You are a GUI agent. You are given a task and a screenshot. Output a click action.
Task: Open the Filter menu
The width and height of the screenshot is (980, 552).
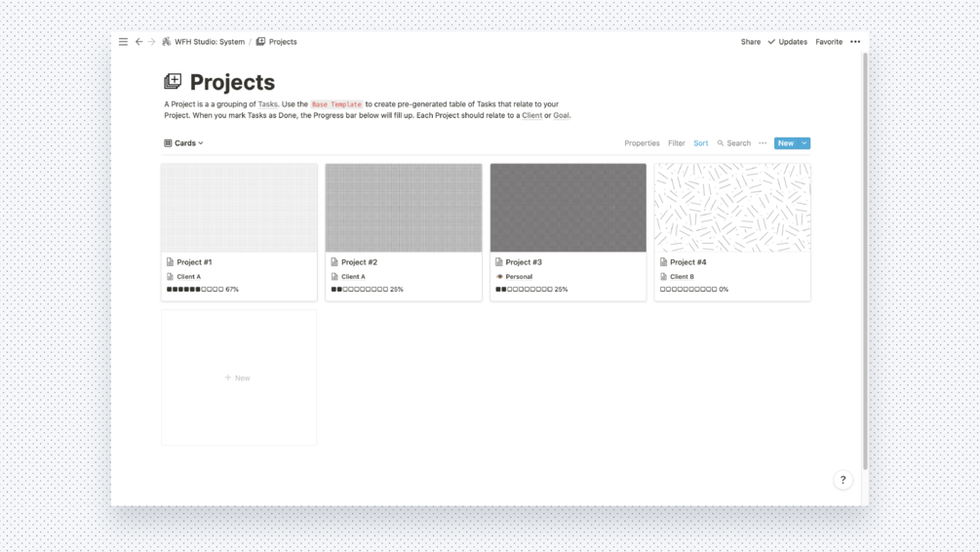[677, 143]
